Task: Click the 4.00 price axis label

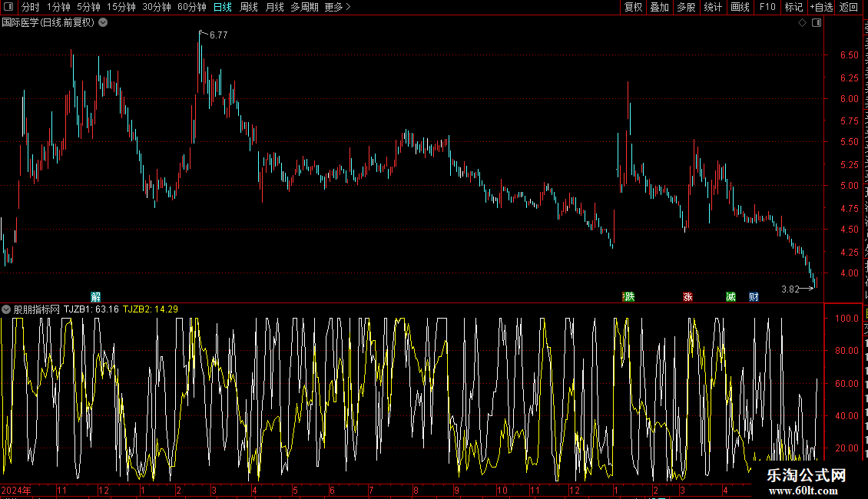Action: click(x=849, y=273)
